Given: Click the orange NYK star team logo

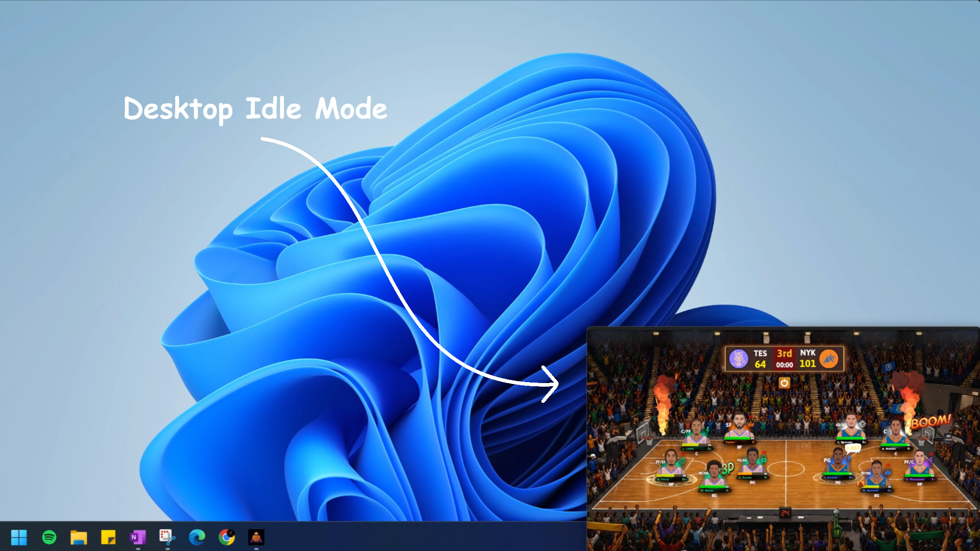Looking at the screenshot, I should (x=829, y=358).
